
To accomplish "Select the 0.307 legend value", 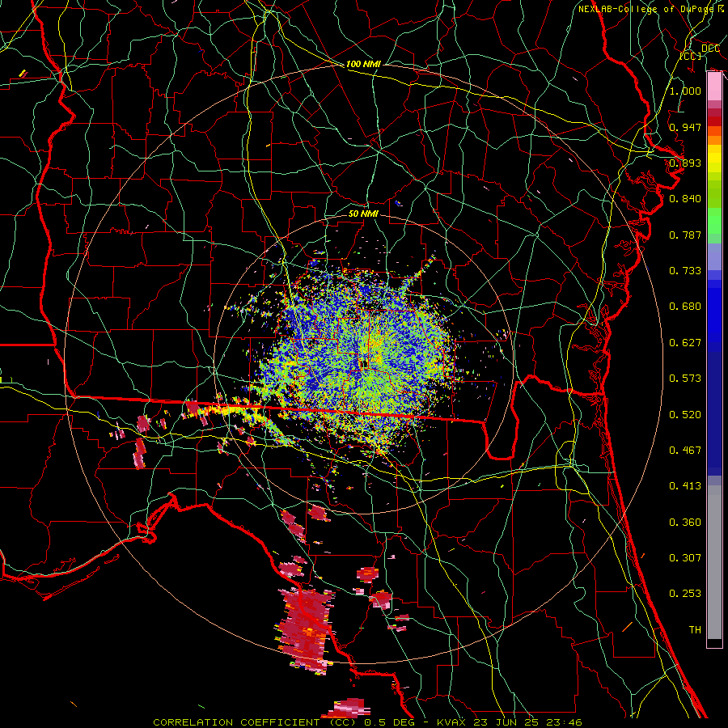I will click(x=685, y=558).
